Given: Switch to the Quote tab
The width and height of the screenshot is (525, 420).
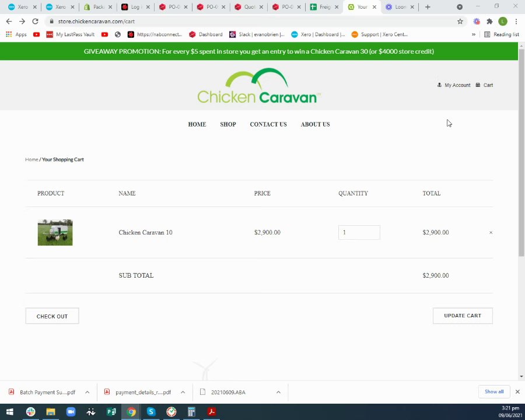Looking at the screenshot, I should 249,7.
